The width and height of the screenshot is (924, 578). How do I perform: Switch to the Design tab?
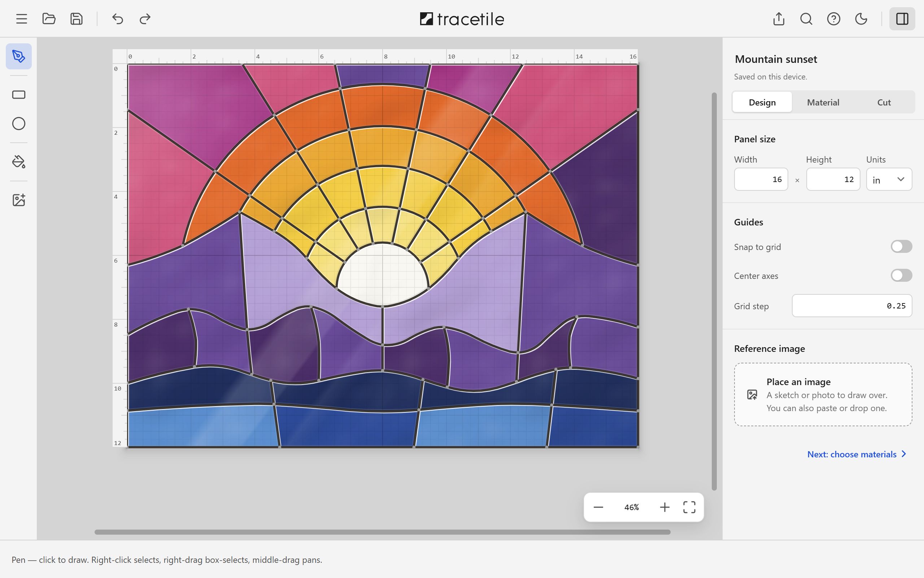pos(762,102)
